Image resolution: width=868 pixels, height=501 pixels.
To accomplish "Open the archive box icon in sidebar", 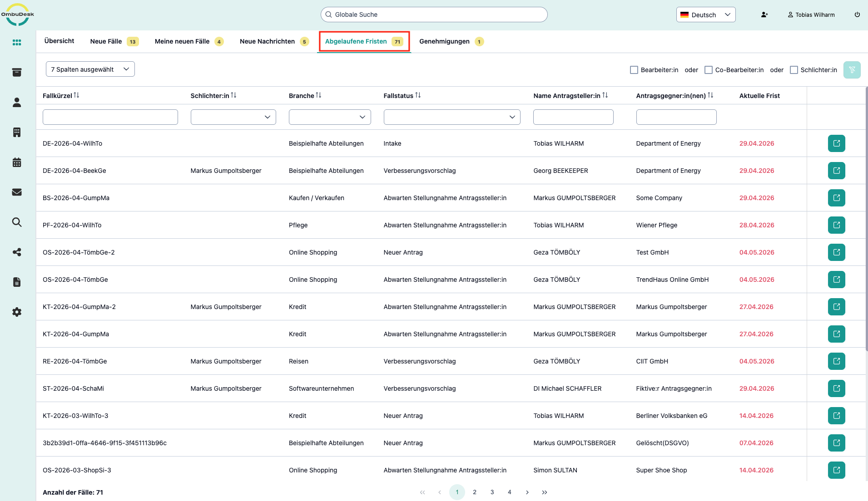I will point(17,72).
